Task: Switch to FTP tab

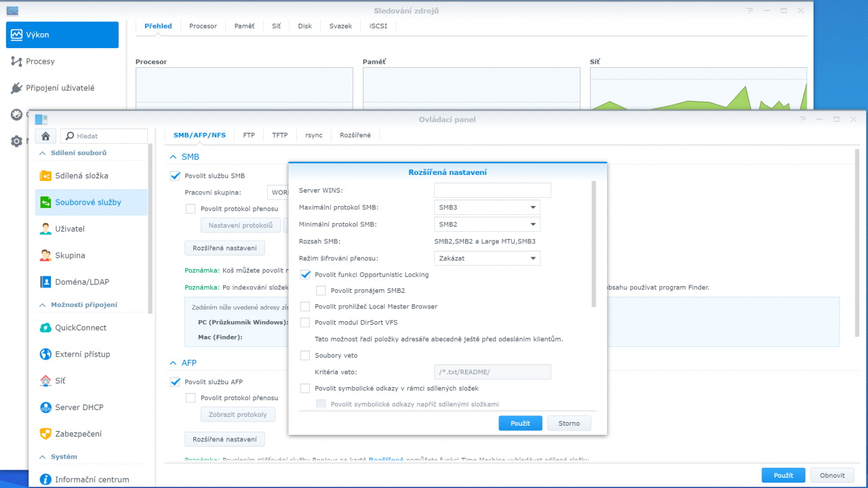Action: tap(249, 135)
